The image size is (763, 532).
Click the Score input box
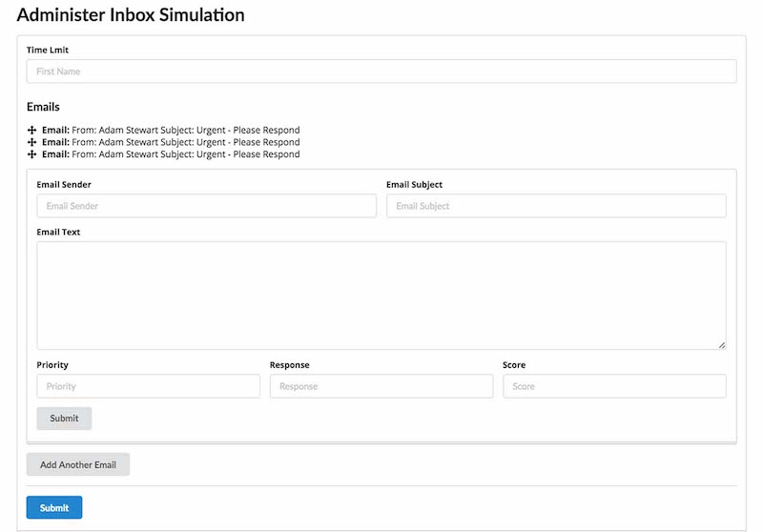(614, 386)
